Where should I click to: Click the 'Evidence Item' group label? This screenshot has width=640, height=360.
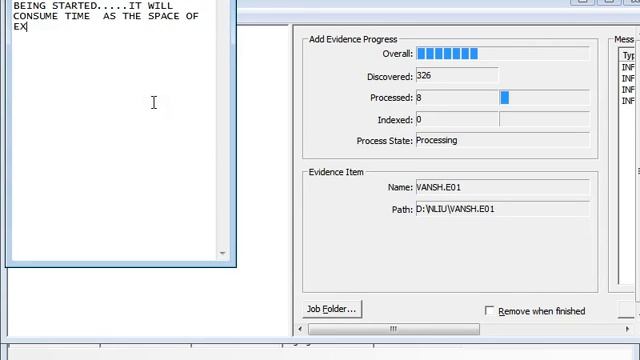[336, 172]
